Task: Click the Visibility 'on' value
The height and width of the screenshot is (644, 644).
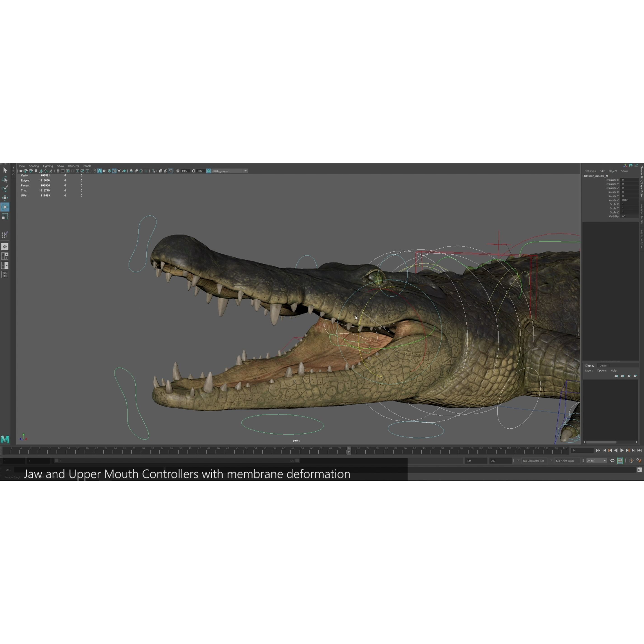Action: [630, 216]
